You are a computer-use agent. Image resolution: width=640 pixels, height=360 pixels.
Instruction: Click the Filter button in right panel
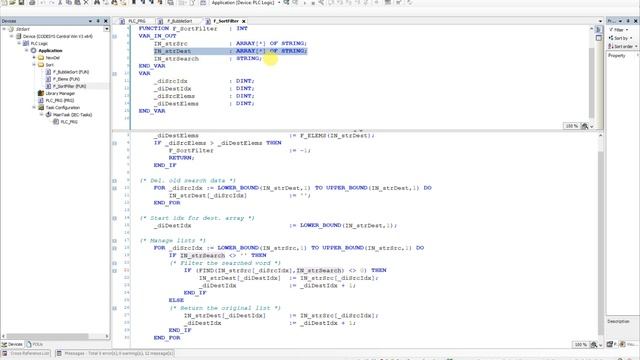coord(619,30)
